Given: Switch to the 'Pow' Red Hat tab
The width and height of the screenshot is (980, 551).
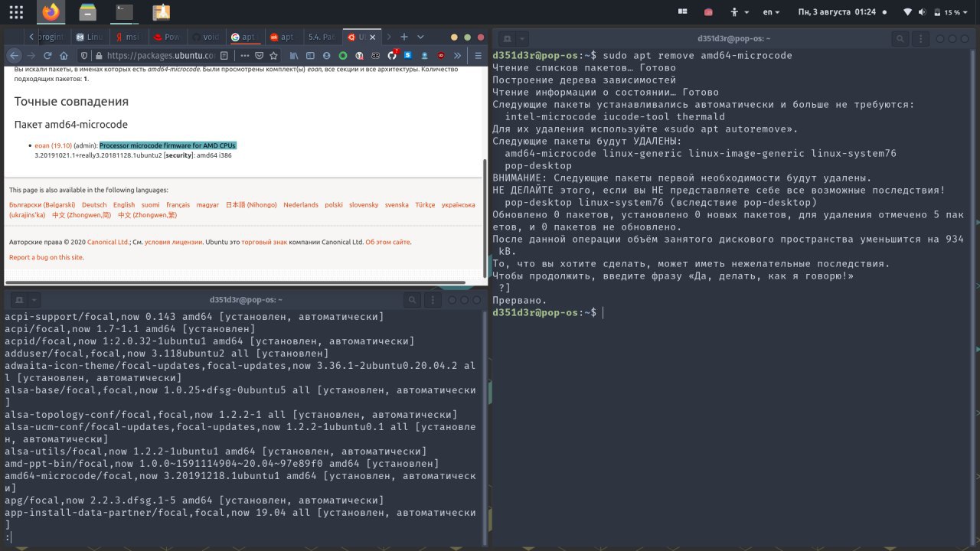Looking at the screenshot, I should click(x=168, y=37).
